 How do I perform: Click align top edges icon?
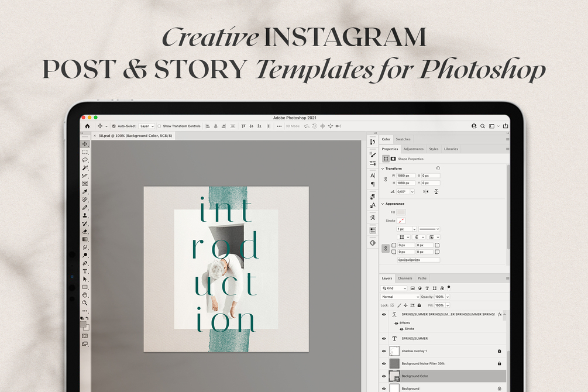pyautogui.click(x=243, y=126)
